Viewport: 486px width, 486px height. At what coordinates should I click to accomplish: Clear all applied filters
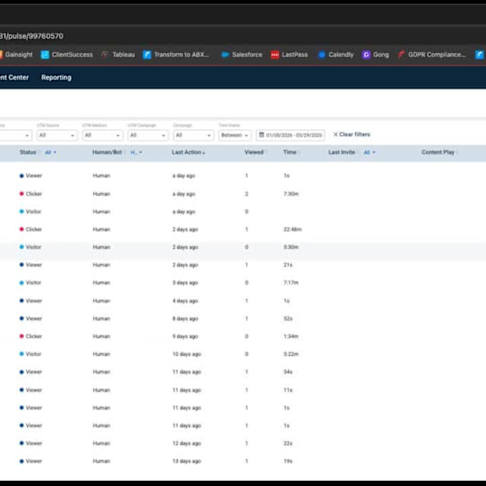click(x=352, y=134)
